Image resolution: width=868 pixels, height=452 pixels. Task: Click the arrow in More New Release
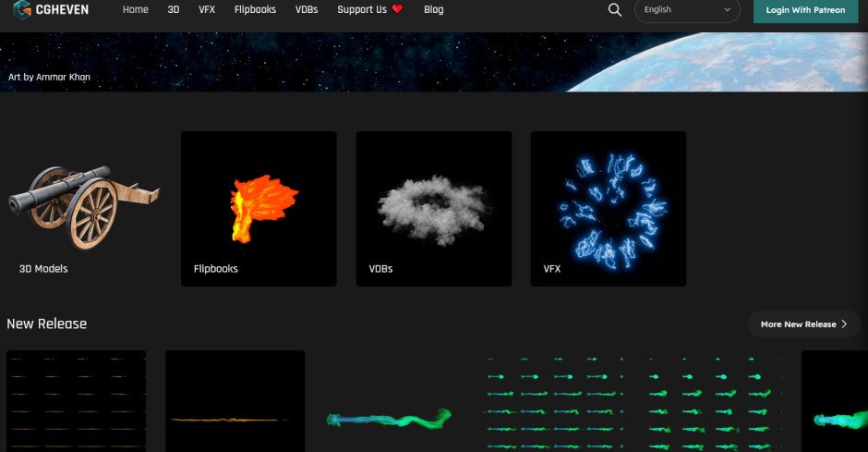point(844,324)
